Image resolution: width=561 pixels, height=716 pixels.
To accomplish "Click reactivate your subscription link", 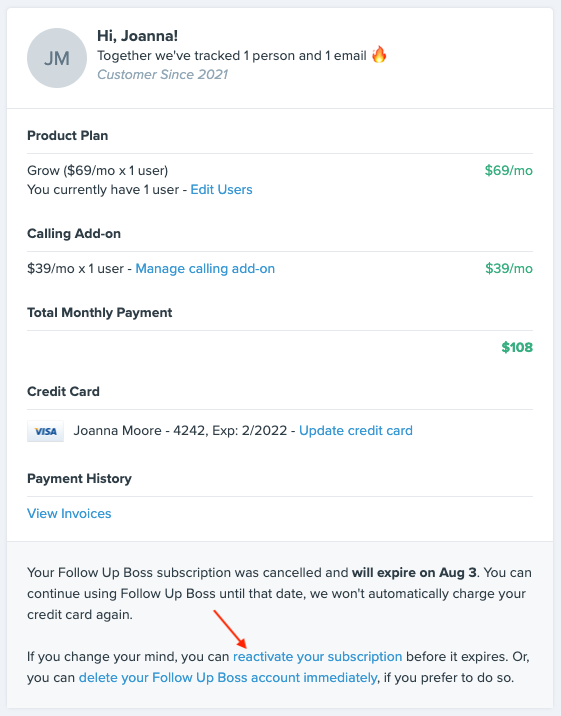I will (x=318, y=657).
